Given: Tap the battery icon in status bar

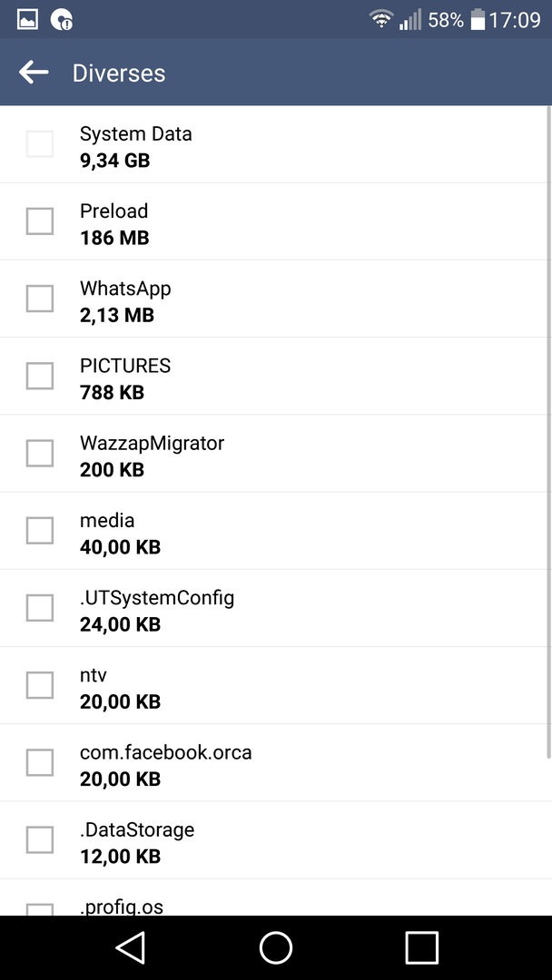Looking at the screenshot, I should (x=478, y=19).
